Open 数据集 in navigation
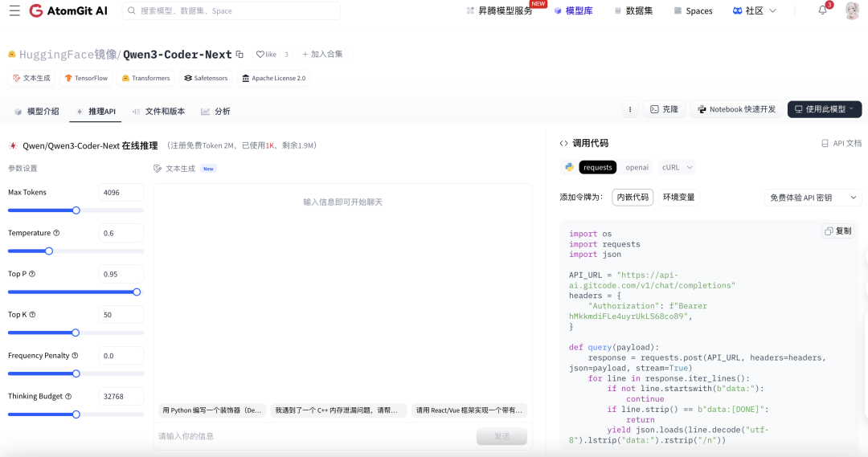Viewport: 868px width, 457px height. (634, 10)
